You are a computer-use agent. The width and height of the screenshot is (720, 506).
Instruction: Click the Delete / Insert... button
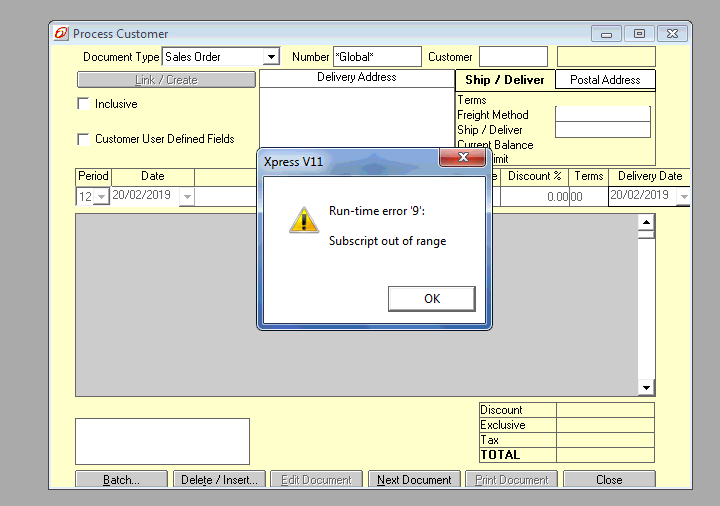coord(219,480)
